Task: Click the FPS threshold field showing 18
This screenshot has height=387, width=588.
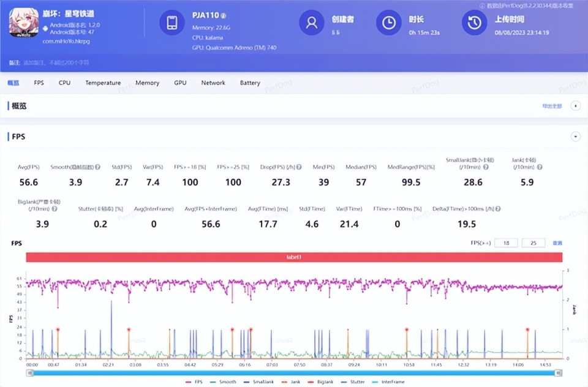Action: 506,243
